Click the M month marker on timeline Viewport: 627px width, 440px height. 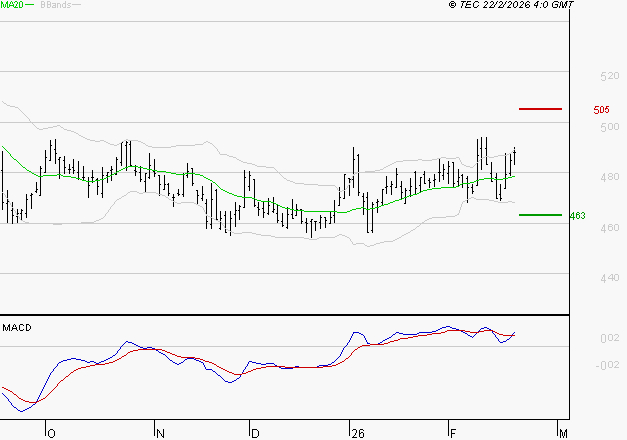pos(564,433)
